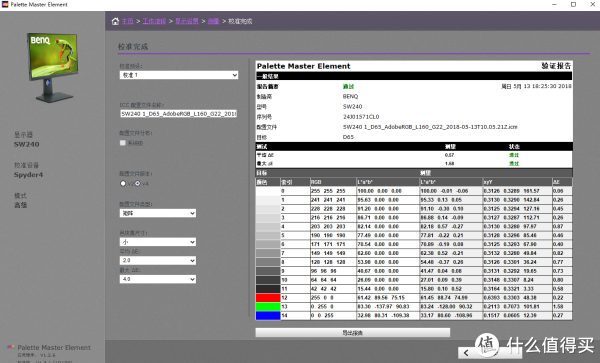This screenshot has width=600, height=363.
Task: Open the profile type 矩阵 dropdown
Action: [158, 213]
